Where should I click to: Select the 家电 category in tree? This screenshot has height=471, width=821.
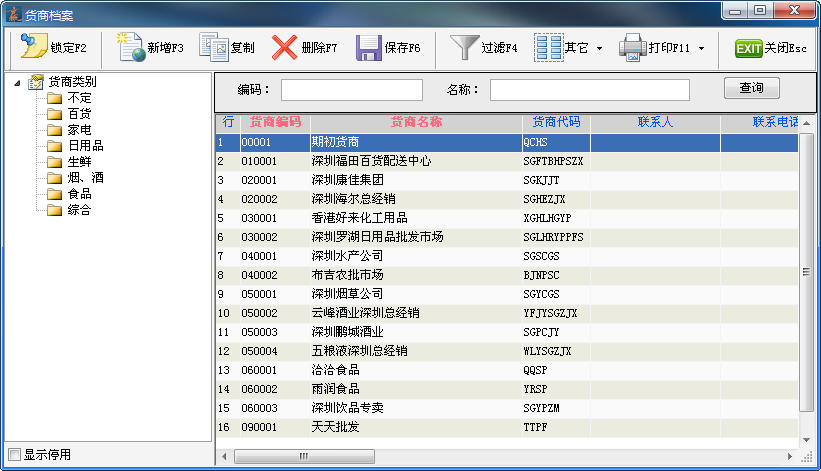pos(79,130)
